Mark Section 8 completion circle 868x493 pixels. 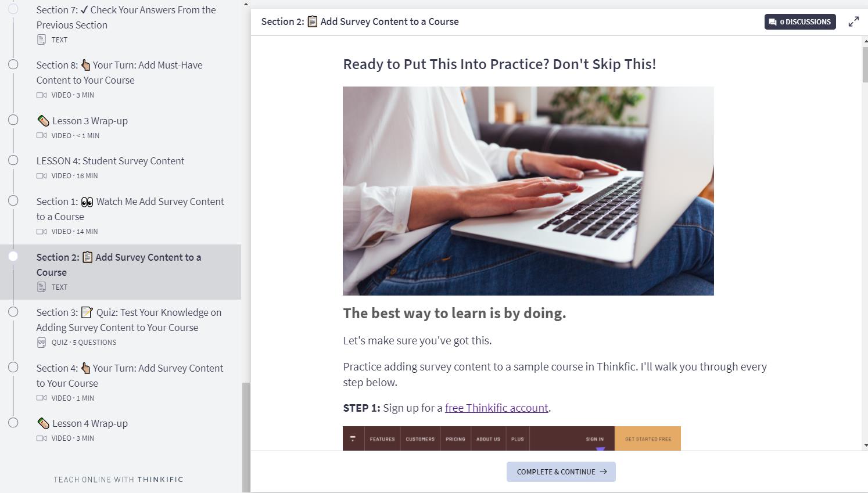tap(13, 64)
